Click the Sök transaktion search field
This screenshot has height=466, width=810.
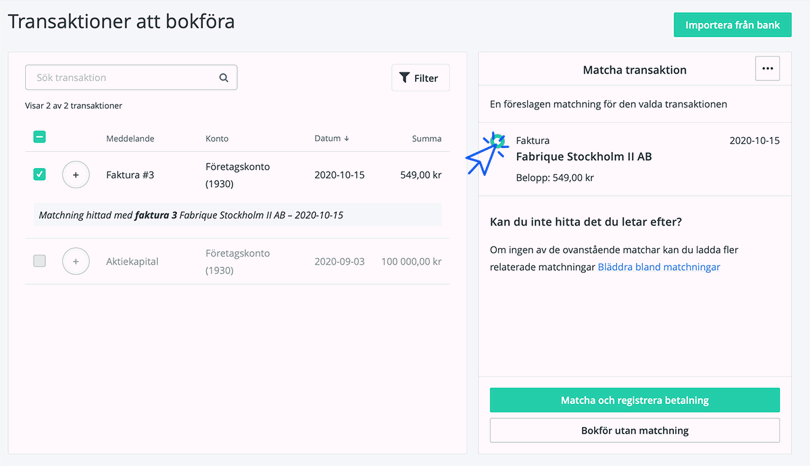(x=131, y=77)
